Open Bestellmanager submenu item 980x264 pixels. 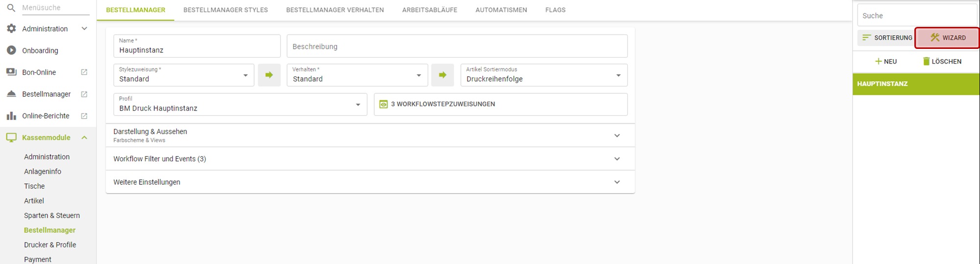49,230
